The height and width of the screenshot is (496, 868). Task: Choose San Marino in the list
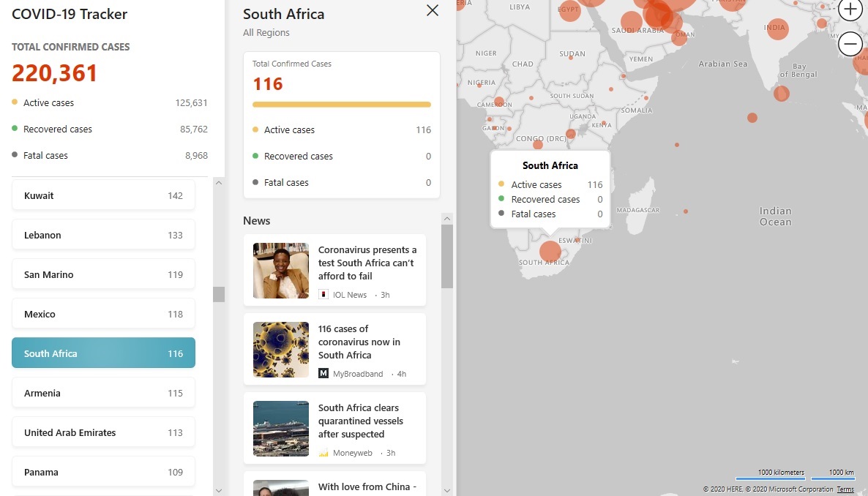point(103,275)
